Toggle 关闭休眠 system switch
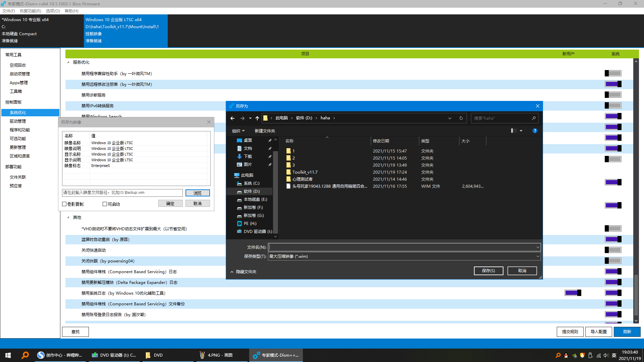The image size is (644, 362). [613, 261]
